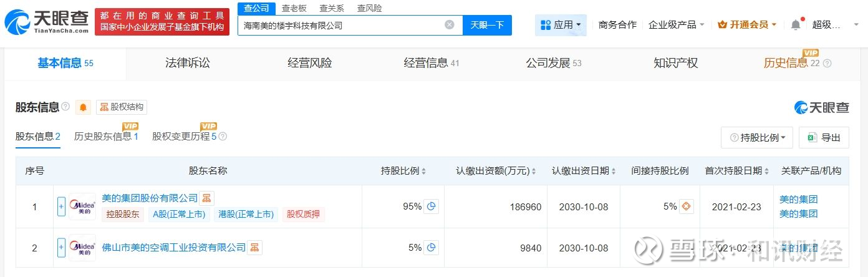This screenshot has width=868, height=277.
Task: Click the orange alert bell next to 股东信息
Action: (83, 107)
